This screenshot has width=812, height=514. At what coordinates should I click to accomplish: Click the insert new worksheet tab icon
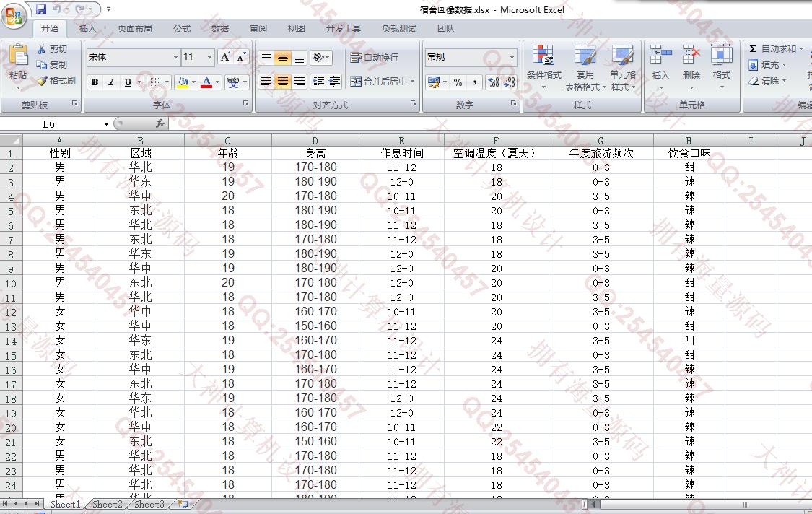183,504
